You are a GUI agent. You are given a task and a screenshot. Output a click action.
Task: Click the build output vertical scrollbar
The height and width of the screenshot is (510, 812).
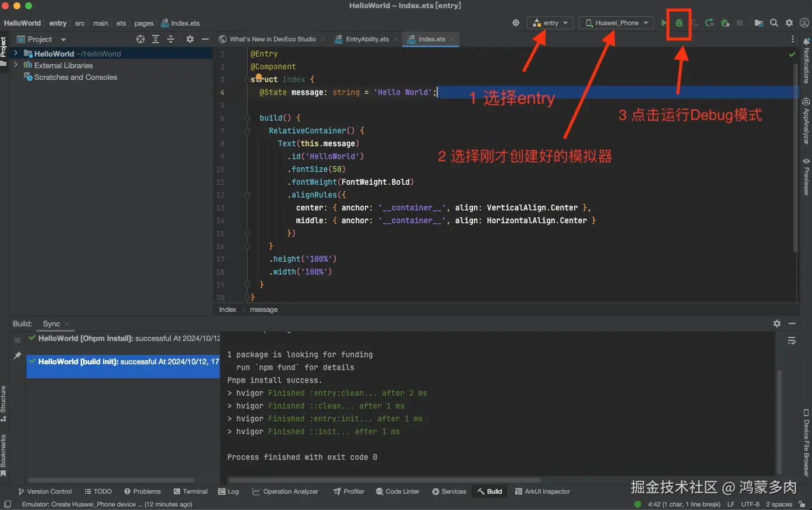coord(779,421)
